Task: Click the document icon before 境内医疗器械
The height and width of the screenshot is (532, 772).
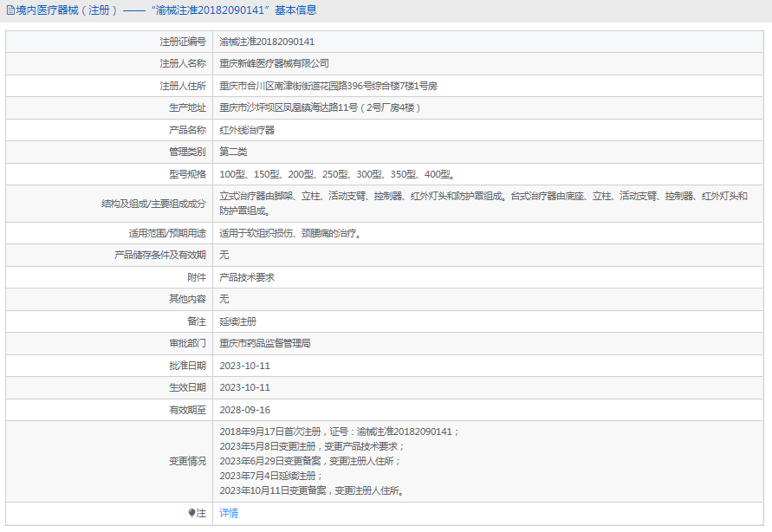Action: click(x=10, y=10)
